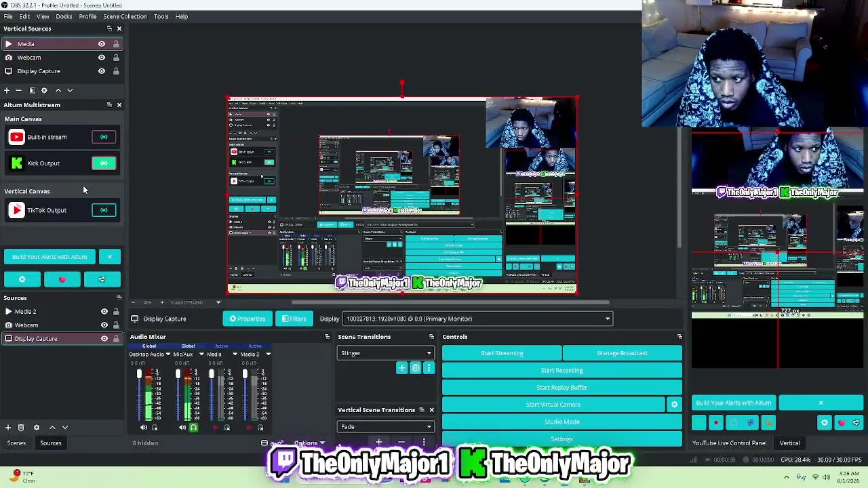The height and width of the screenshot is (488, 868).
Task: Toggle TikTok Output stream
Action: [104, 210]
